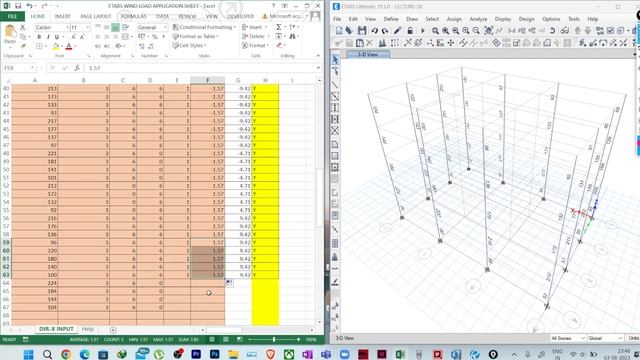
Task: Open the font size dropdown showing 11
Action: (x=87, y=27)
